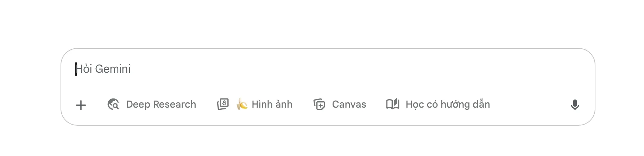Click the Deep Research globe search icon

113,104
